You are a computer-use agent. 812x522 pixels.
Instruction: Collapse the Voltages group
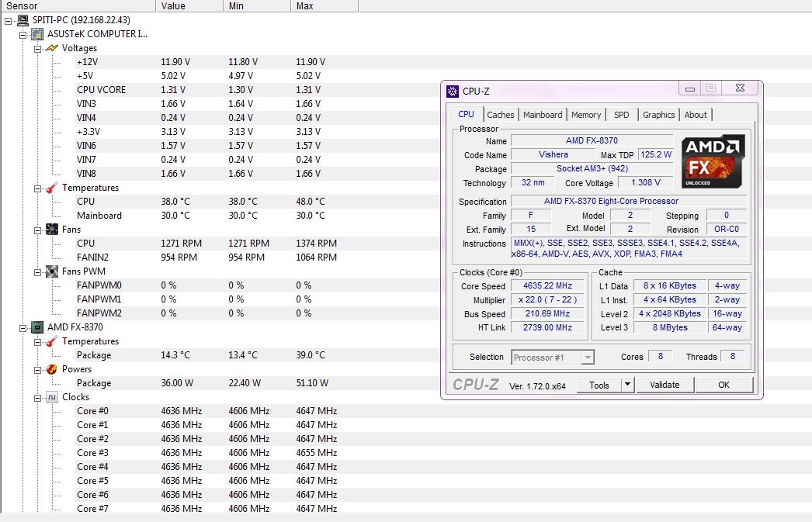coord(37,49)
